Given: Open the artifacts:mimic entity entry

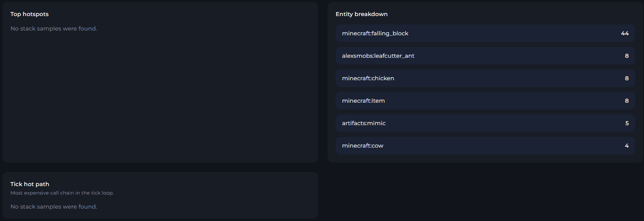Looking at the screenshot, I should click(485, 123).
